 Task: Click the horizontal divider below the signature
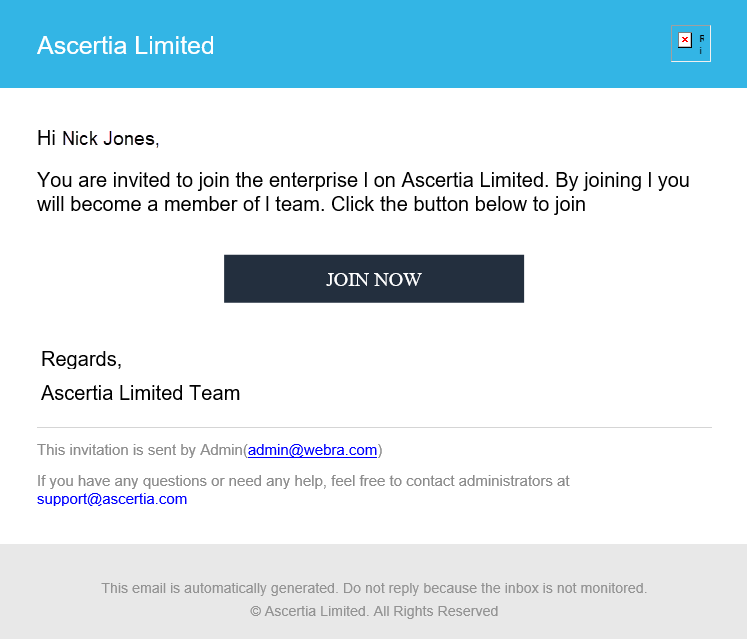(374, 427)
